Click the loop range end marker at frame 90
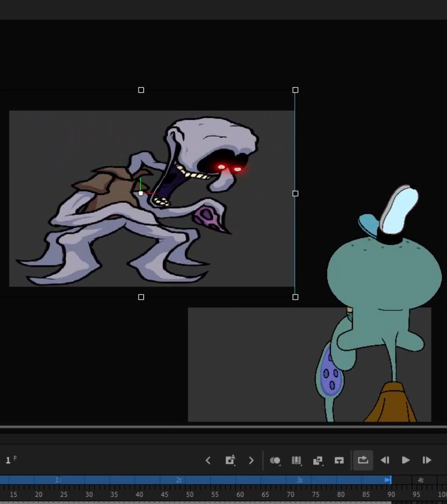 coord(388,480)
